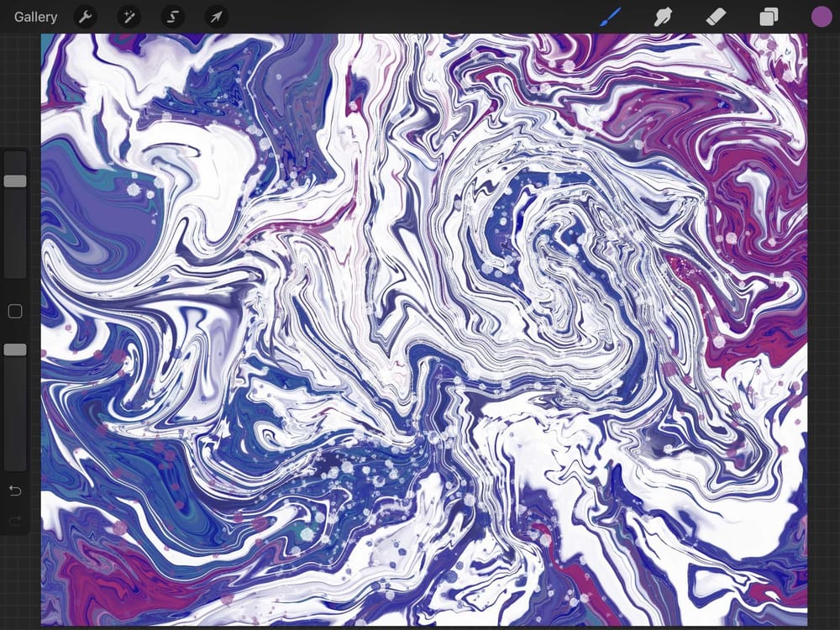Activate the Transform arrow tool
This screenshot has height=630, width=840.
click(x=217, y=17)
